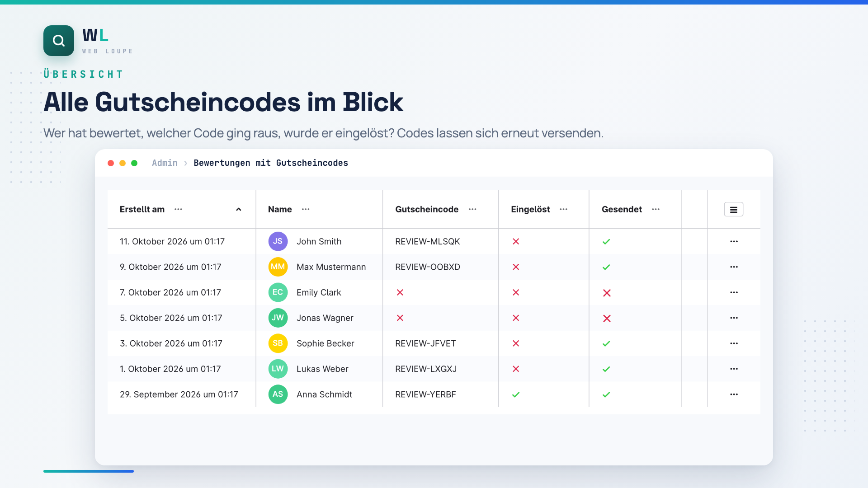
Task: Click John Smith's green Gesendet checkmark
Action: 606,242
